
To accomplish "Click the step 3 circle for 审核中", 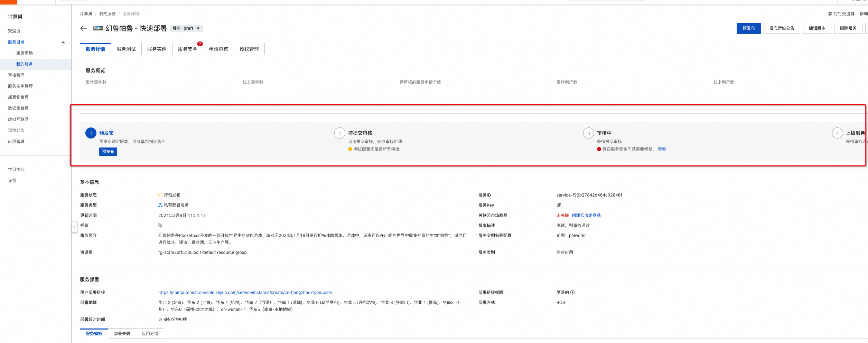I will (x=589, y=133).
